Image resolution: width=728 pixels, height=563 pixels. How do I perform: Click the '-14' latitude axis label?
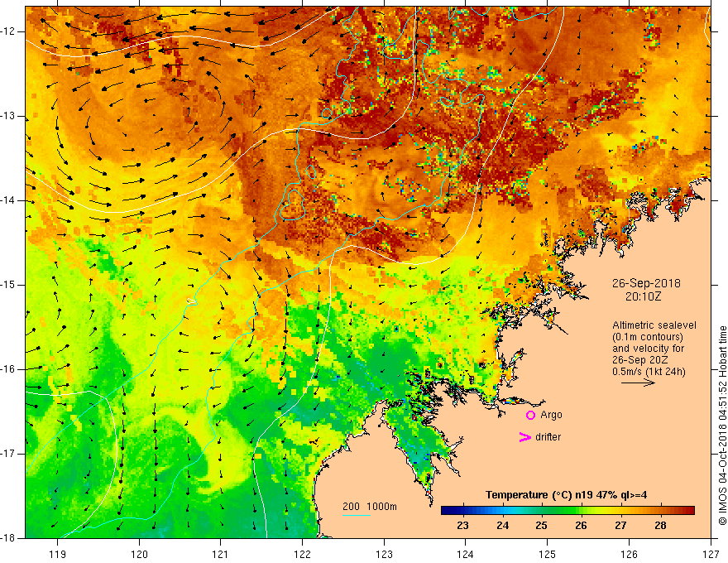click(x=9, y=200)
